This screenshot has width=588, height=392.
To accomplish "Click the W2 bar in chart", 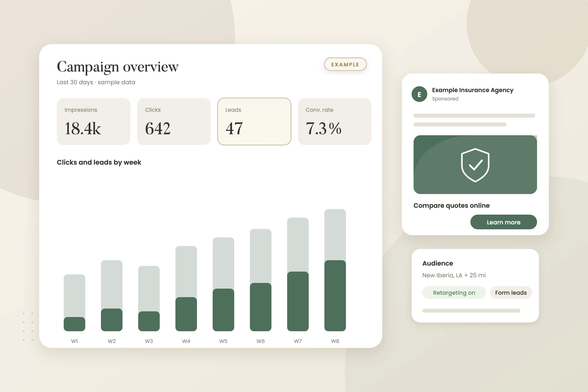I will 112,296.
